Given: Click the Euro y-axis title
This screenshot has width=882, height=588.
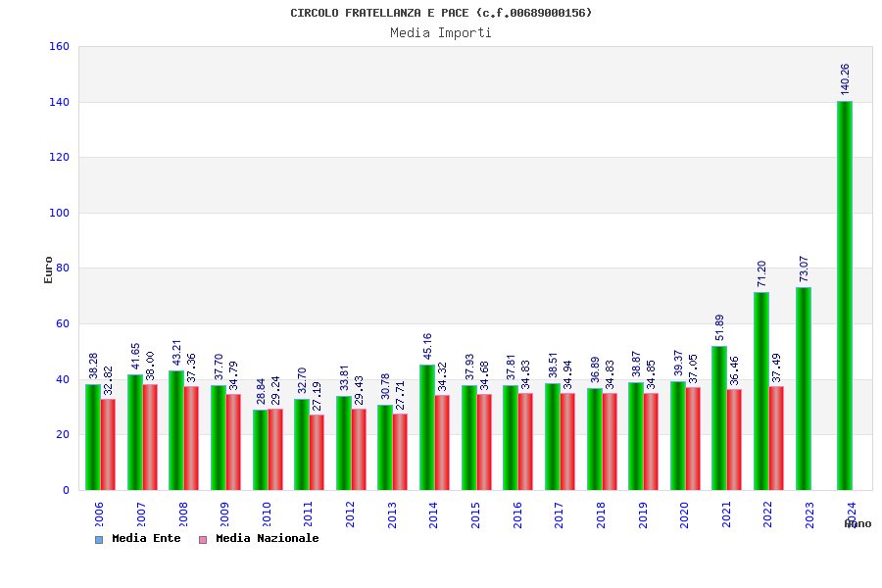Looking at the screenshot, I should (x=48, y=270).
